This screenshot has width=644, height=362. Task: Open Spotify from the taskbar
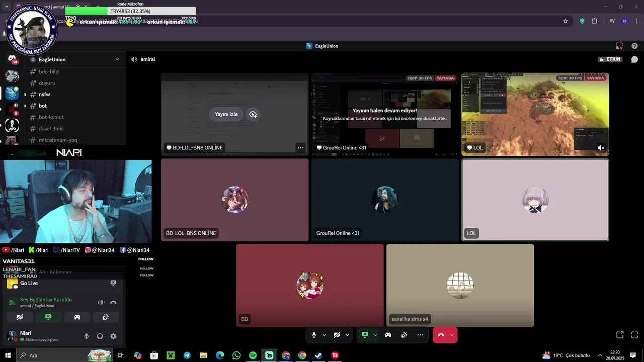(253, 355)
